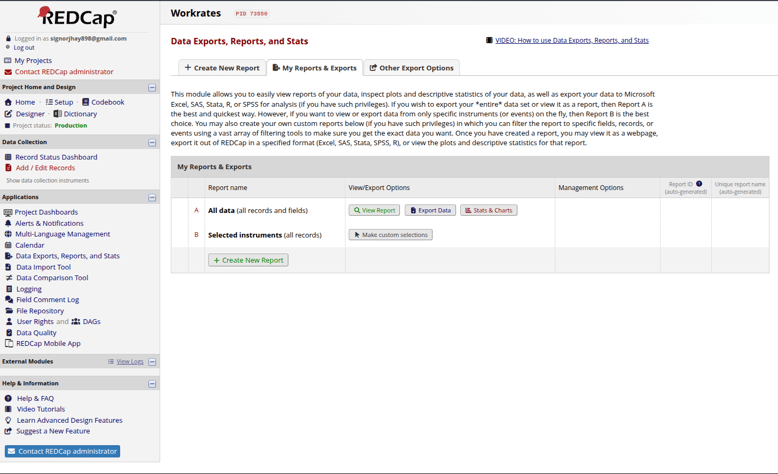Click the Data Quality icon
The height and width of the screenshot is (474, 778).
click(8, 333)
